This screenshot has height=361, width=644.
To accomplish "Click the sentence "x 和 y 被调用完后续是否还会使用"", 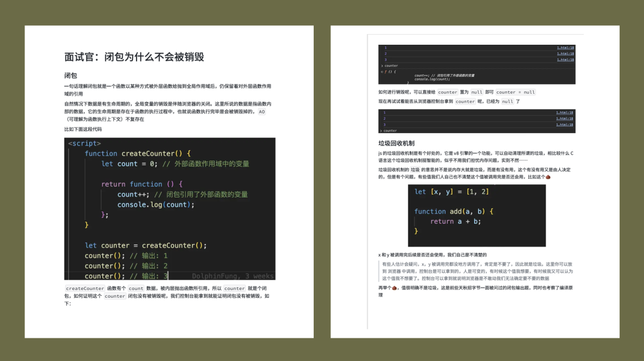I will click(x=411, y=255).
